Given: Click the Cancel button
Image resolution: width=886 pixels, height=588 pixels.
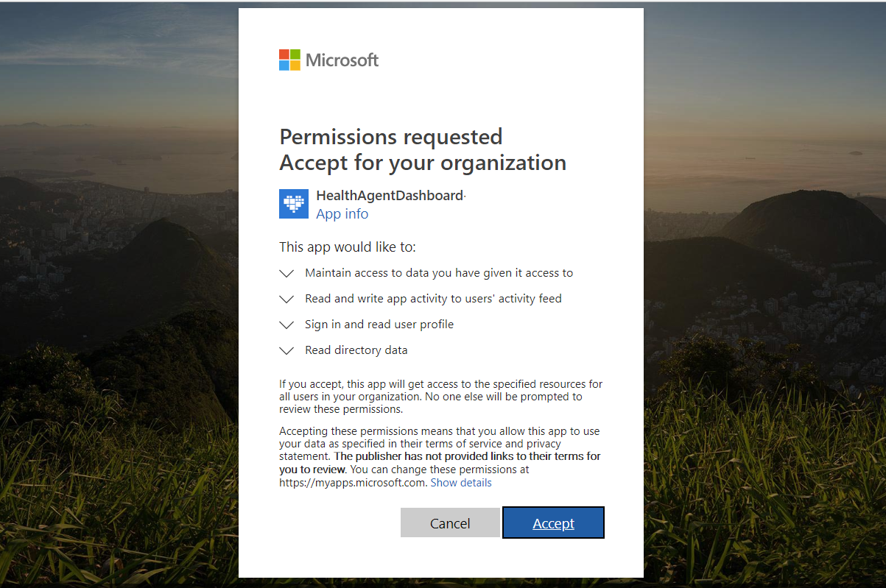Looking at the screenshot, I should coord(450,523).
